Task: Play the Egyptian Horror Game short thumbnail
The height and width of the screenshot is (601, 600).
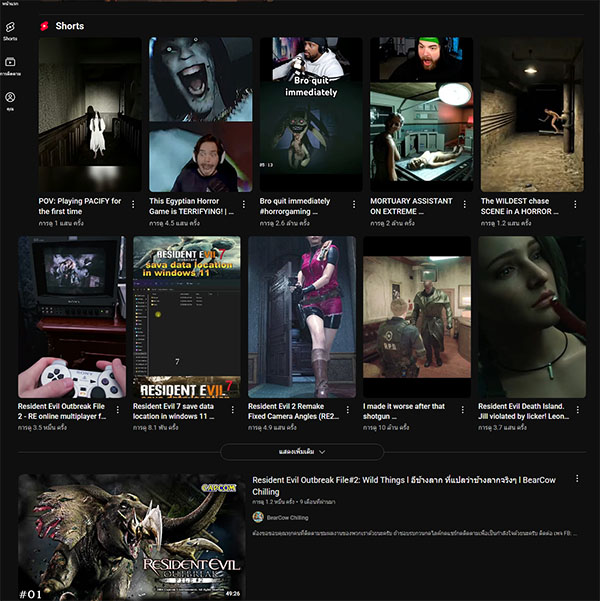Action: pos(201,114)
